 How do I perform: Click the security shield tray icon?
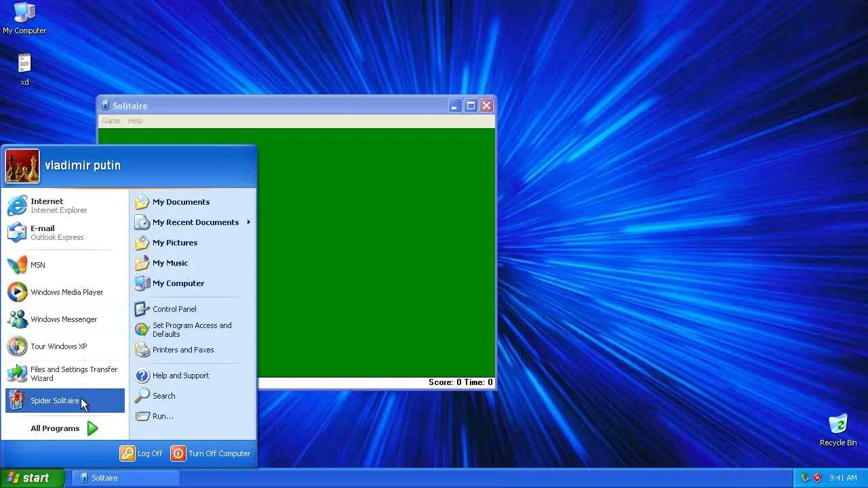817,478
